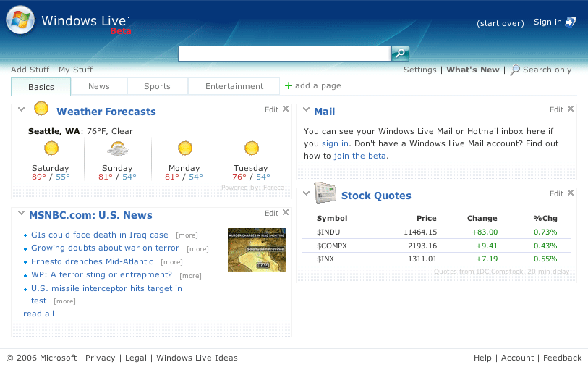Click the Iraq map news thumbnail
This screenshot has height=365, width=588.
pos(257,250)
